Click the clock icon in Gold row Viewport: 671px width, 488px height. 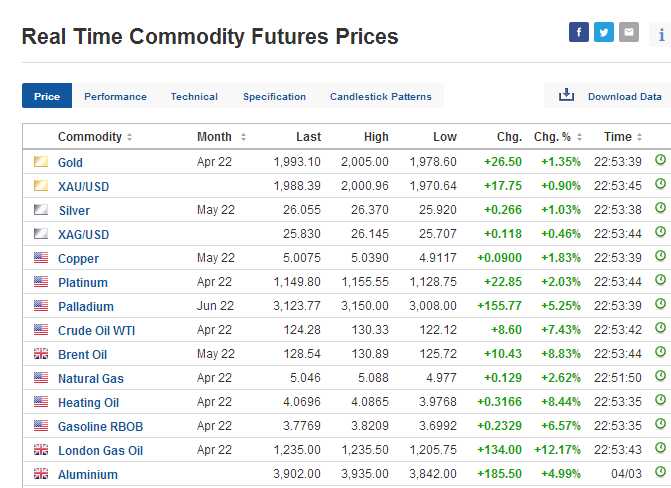[x=660, y=160]
